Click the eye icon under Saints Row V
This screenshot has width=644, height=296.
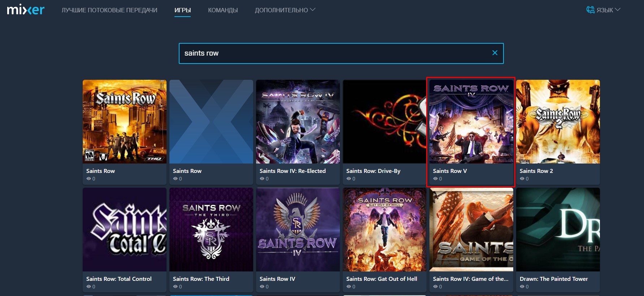pos(435,179)
